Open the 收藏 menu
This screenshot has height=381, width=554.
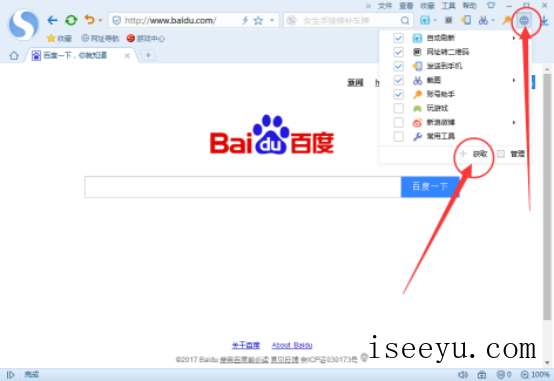(427, 5)
